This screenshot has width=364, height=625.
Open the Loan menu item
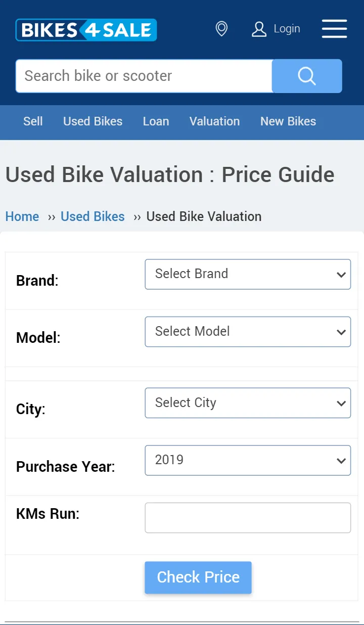click(x=156, y=121)
